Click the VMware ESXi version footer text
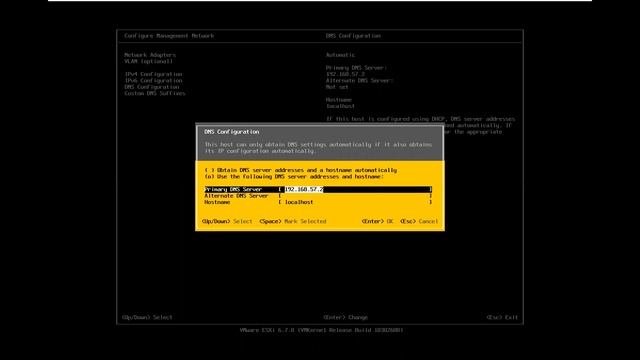The image size is (640, 360). point(321,330)
